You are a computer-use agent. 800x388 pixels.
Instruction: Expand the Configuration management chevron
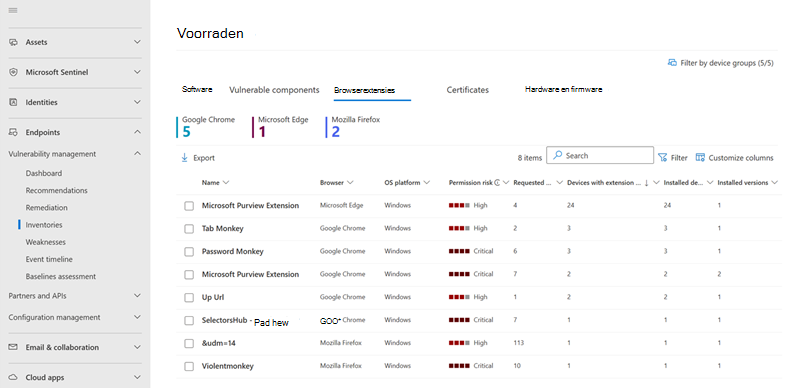(137, 317)
